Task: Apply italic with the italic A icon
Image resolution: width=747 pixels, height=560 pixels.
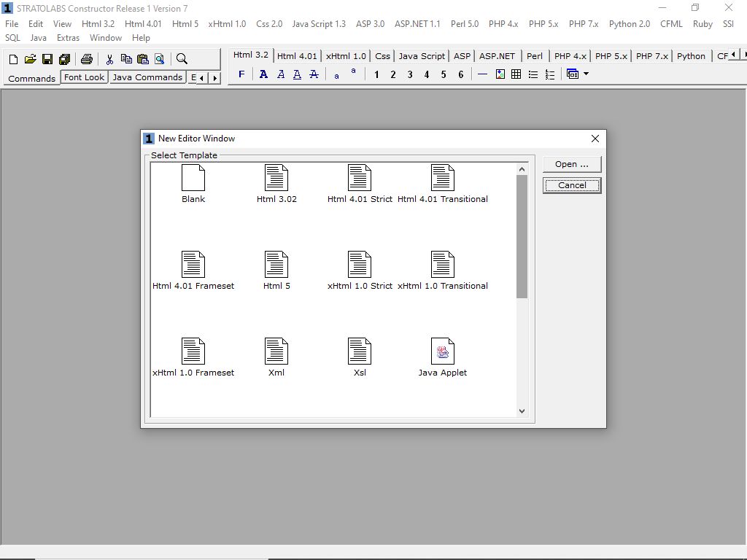Action: (x=281, y=74)
